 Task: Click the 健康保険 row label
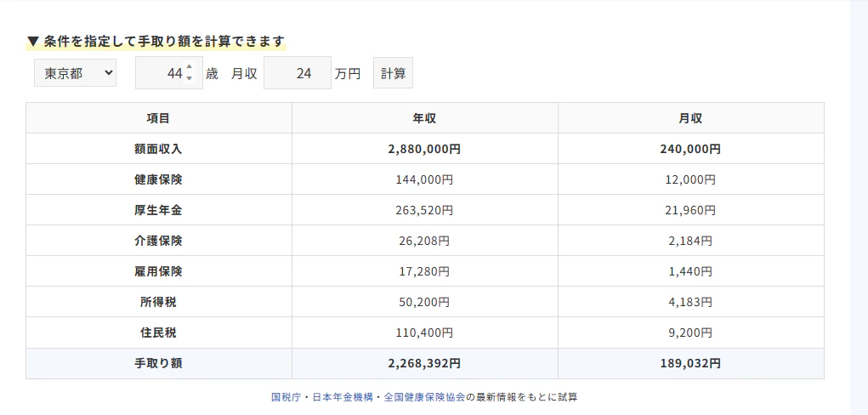click(158, 179)
